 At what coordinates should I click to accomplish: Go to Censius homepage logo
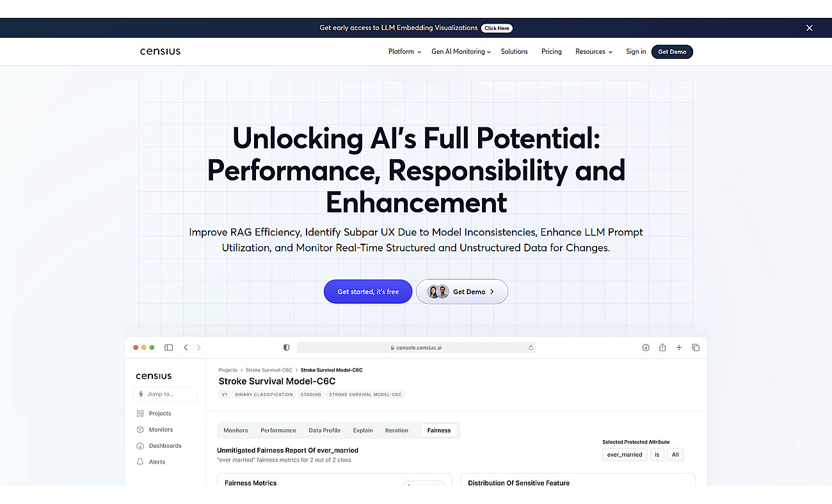(x=161, y=51)
